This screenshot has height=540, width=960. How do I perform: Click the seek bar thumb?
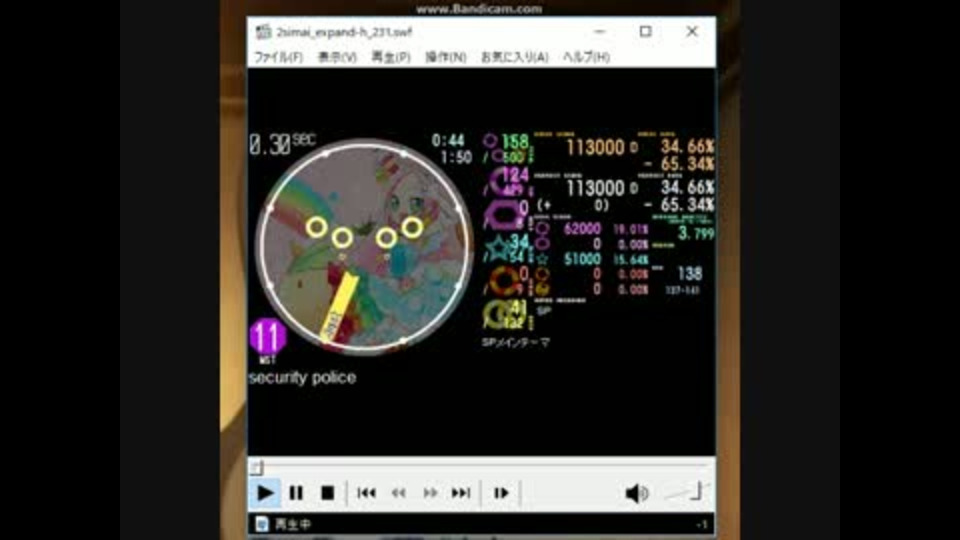tap(257, 468)
